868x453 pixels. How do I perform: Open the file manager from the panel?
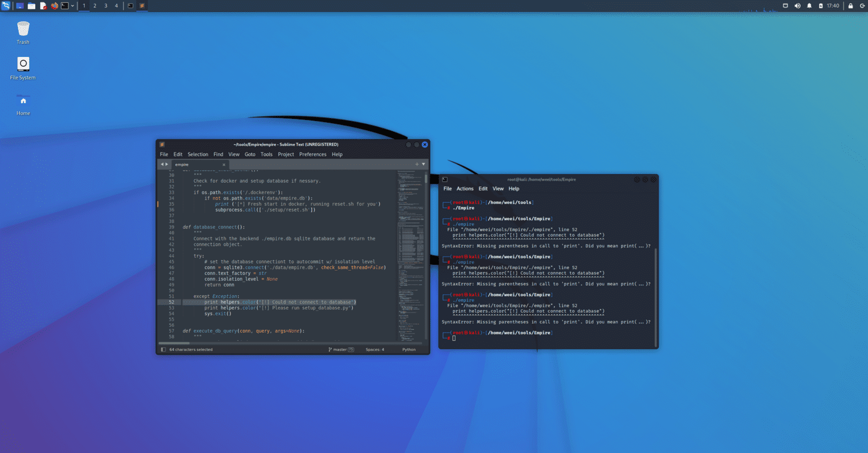tap(31, 6)
